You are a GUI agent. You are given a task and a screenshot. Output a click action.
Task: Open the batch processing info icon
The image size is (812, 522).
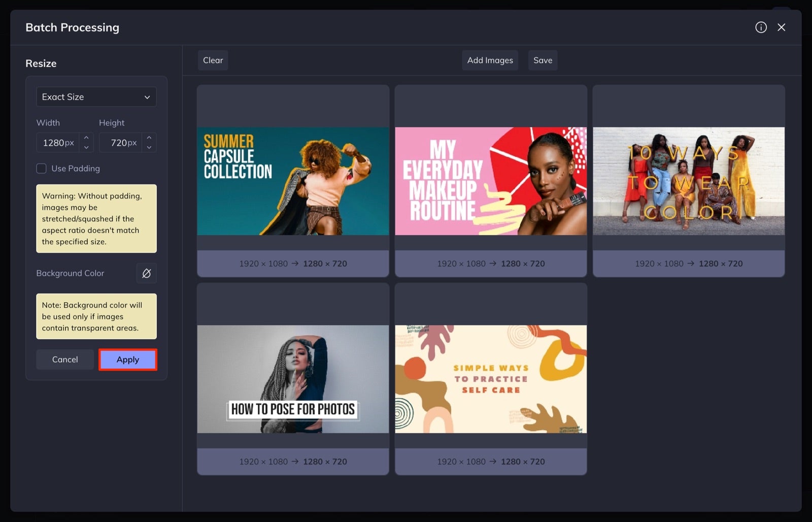point(761,27)
